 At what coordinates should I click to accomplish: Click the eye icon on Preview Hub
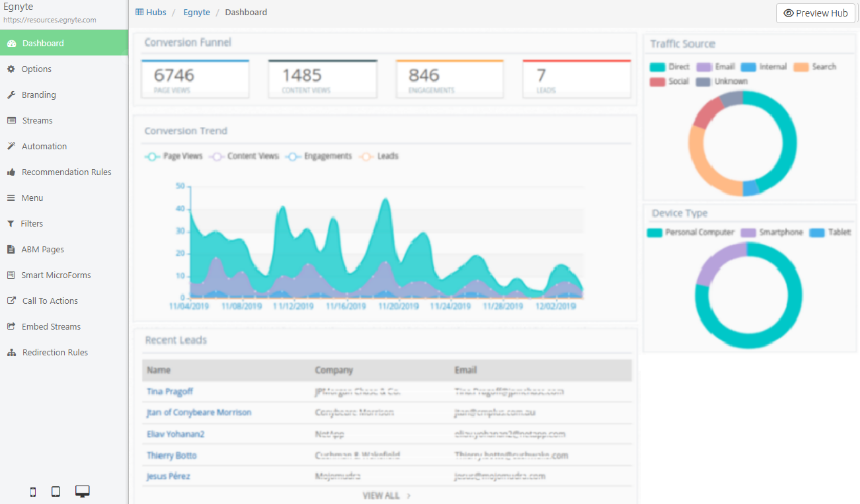pos(789,13)
